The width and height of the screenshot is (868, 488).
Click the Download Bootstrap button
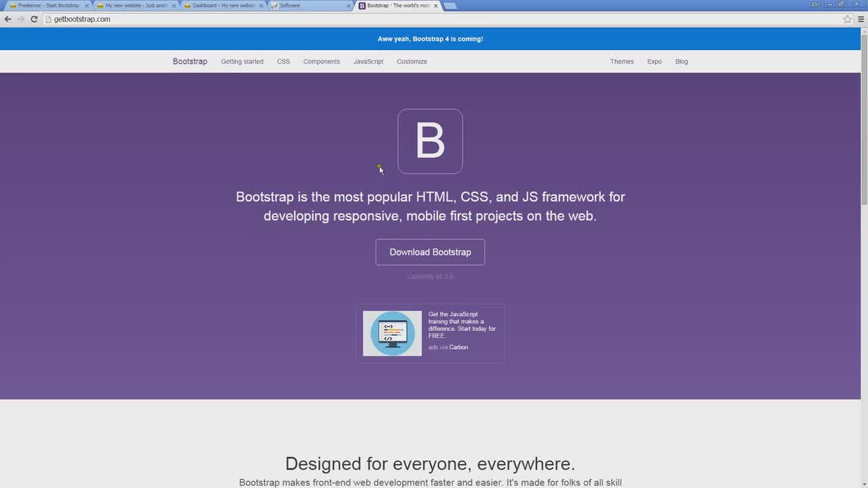coord(430,252)
